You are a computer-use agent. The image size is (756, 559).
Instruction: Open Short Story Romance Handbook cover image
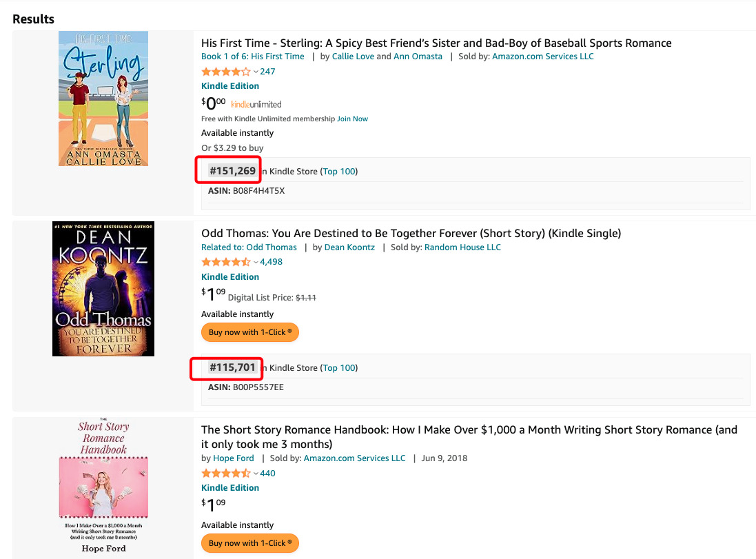103,486
